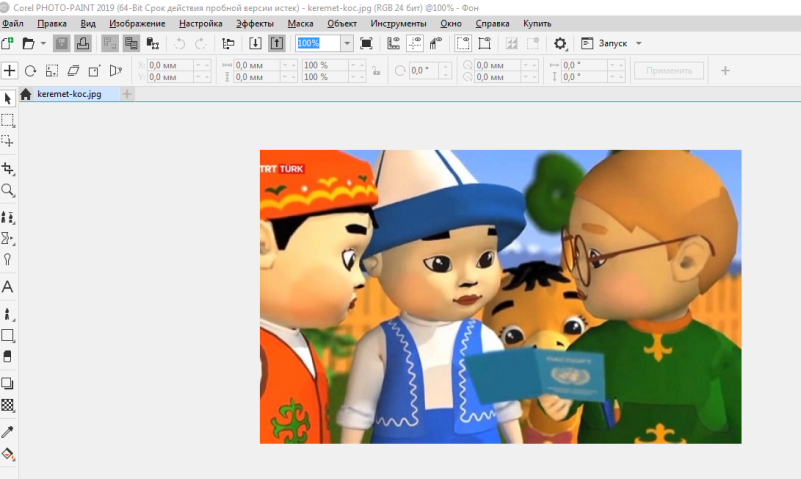The image size is (801, 479).
Task: Select the Fill bucket tool
Action: [x=8, y=454]
